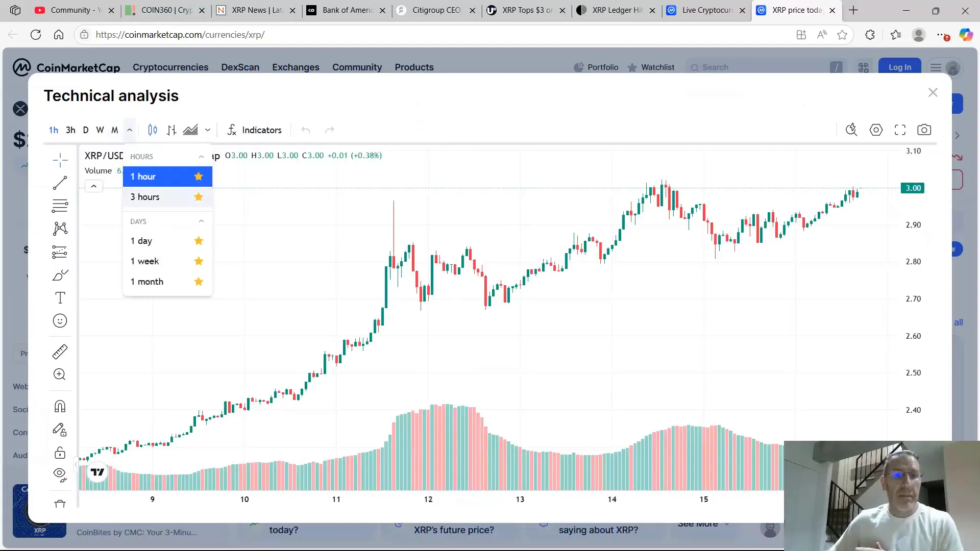Open the Portfolio link
This screenshot has height=551, width=980.
click(596, 67)
